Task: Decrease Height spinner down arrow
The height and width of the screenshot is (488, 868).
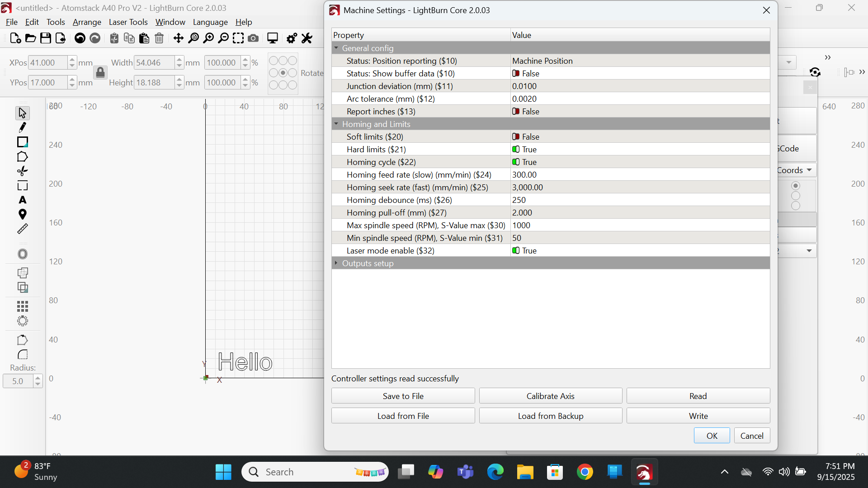Action: click(179, 86)
